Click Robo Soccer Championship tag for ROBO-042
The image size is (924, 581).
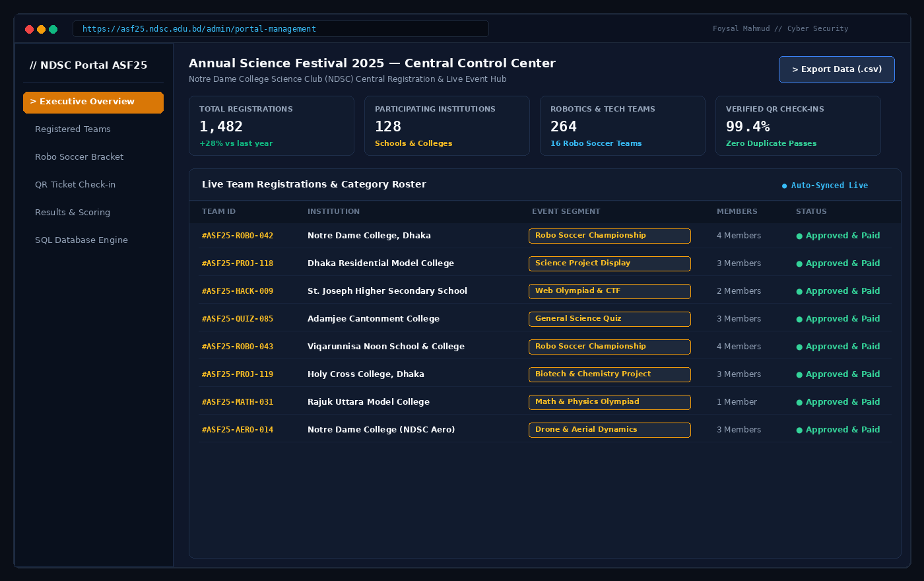[610, 236]
